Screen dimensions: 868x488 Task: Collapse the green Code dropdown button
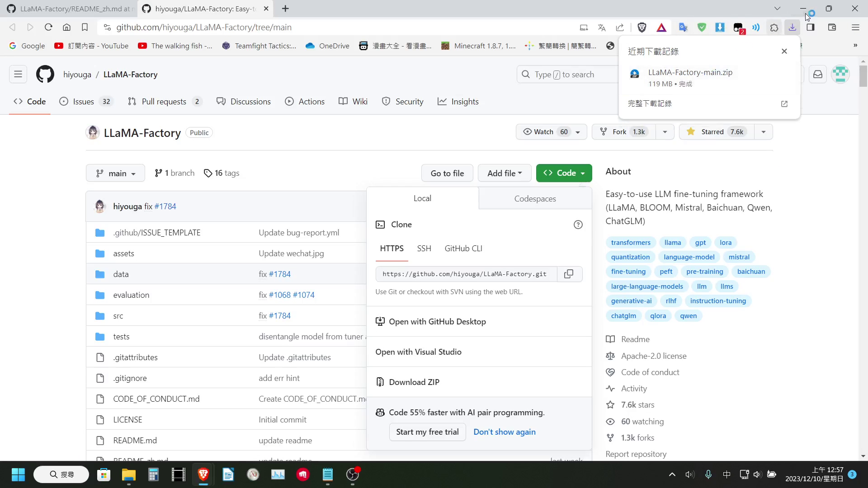(564, 173)
